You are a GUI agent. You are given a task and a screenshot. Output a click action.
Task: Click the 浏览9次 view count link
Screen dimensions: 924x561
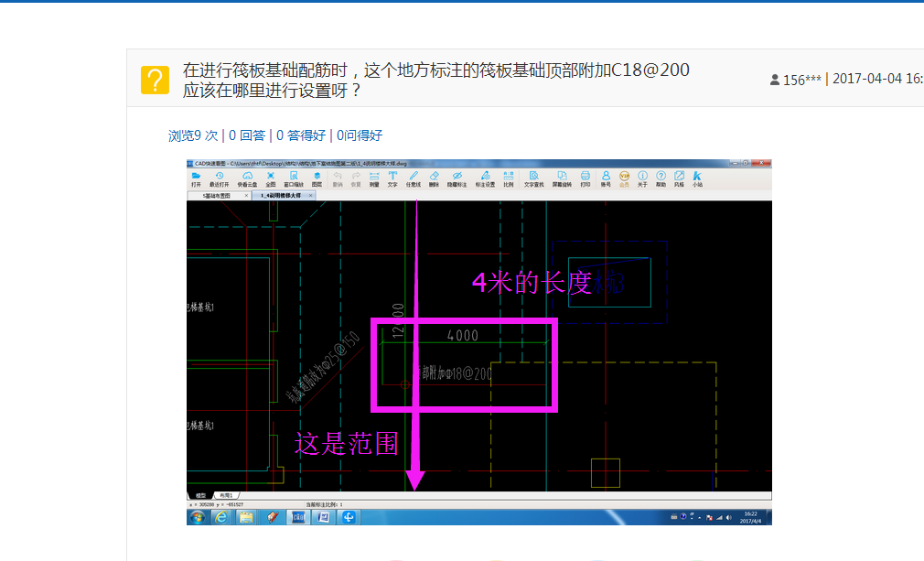[x=193, y=135]
